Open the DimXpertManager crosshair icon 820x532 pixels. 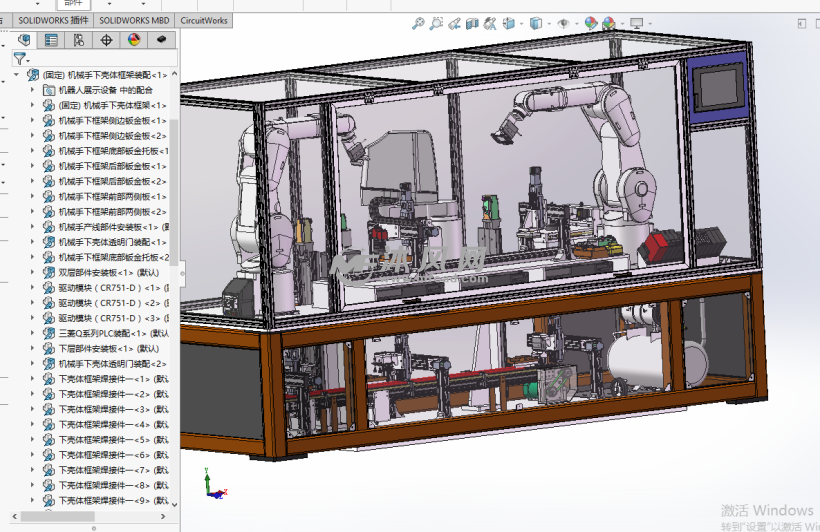coord(107,40)
